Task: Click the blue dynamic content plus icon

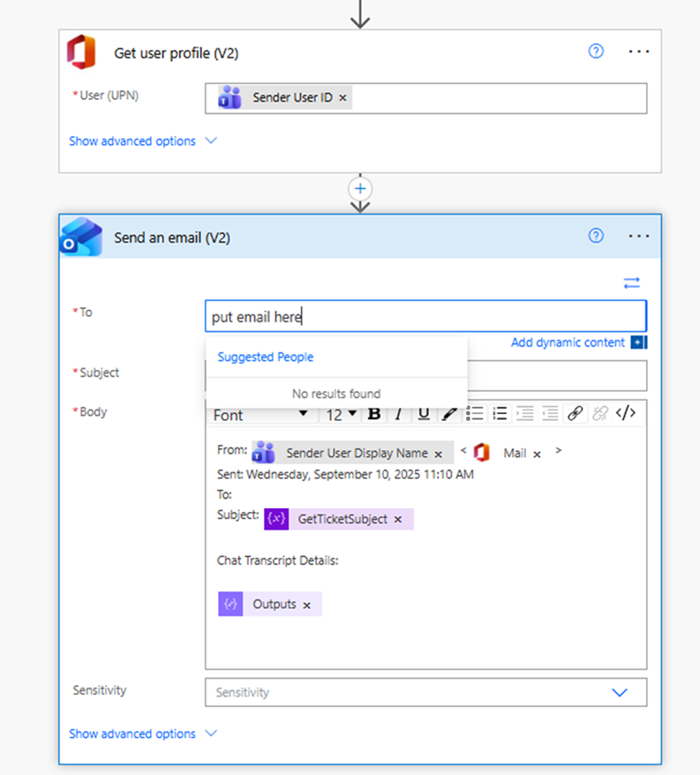Action: click(x=639, y=342)
